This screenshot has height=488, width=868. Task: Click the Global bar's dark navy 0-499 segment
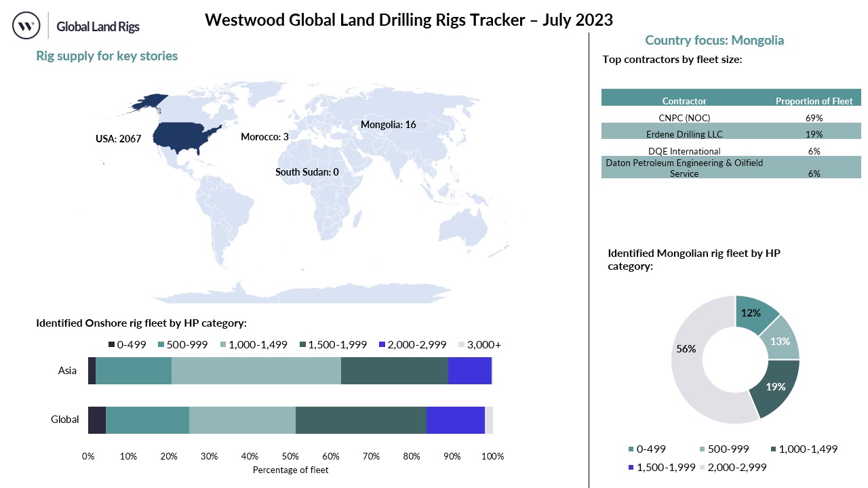coord(97,420)
